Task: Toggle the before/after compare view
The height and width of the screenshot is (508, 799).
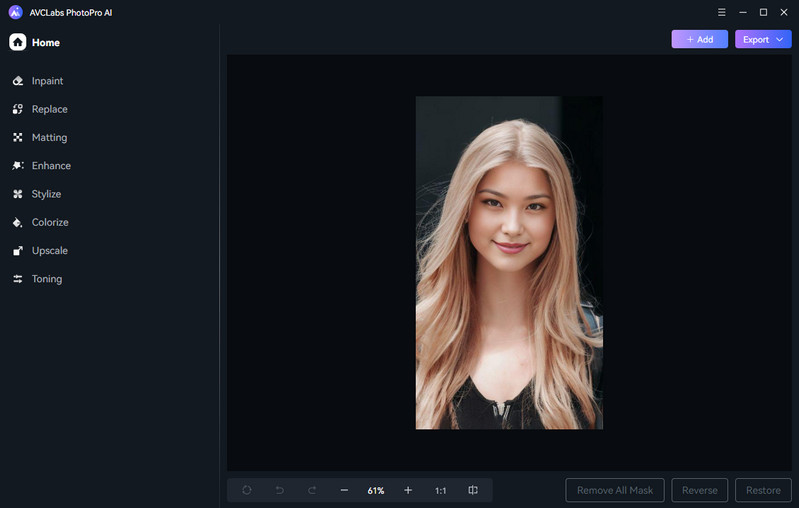Action: click(x=473, y=490)
